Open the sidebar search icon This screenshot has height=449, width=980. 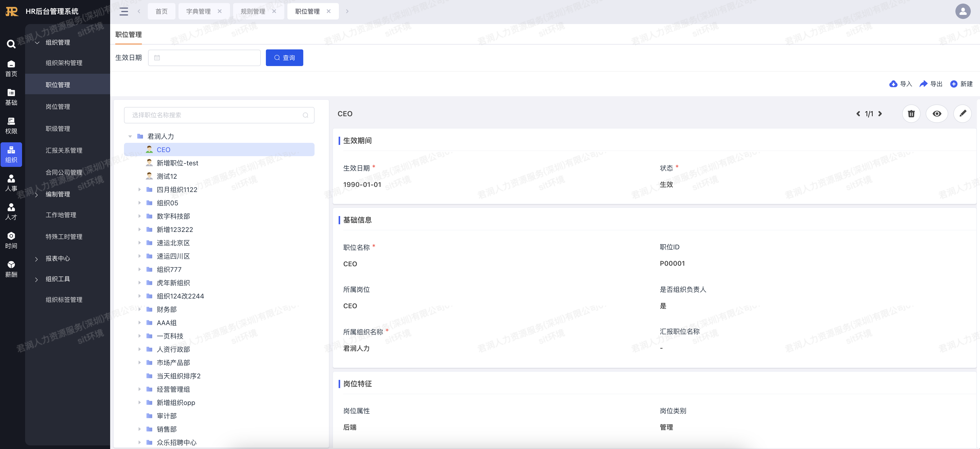11,44
